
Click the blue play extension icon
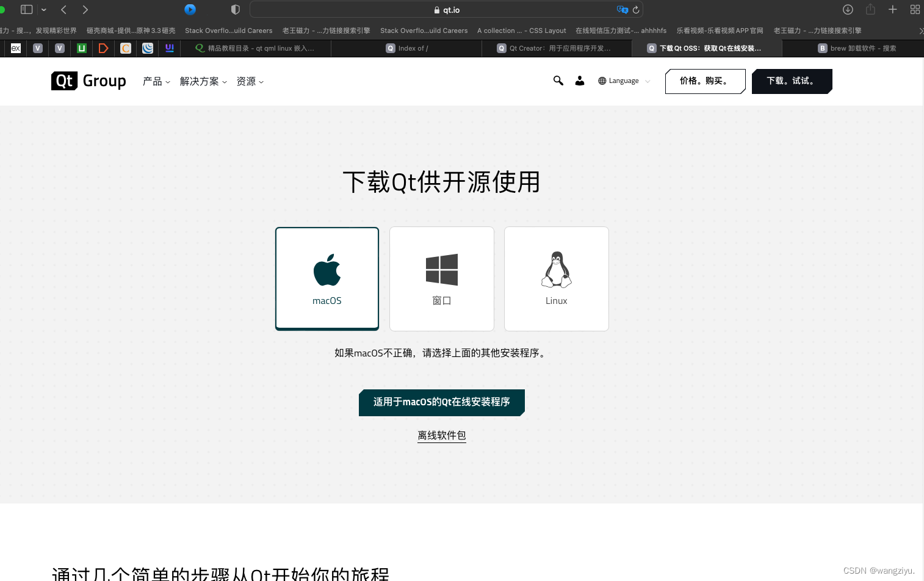(x=190, y=10)
